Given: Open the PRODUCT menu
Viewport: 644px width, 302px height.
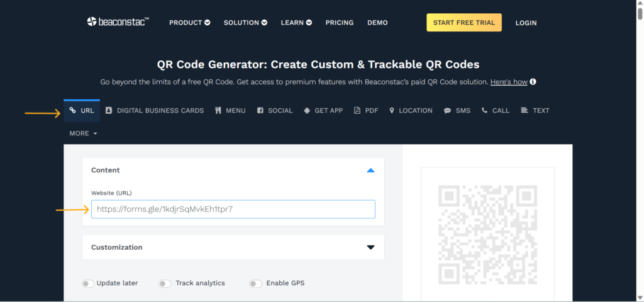Looking at the screenshot, I should click(x=190, y=23).
